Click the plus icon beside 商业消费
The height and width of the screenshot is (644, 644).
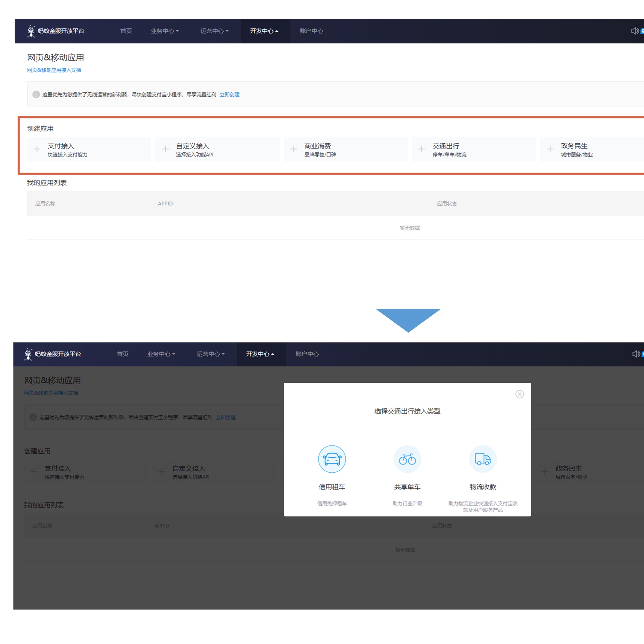(294, 149)
